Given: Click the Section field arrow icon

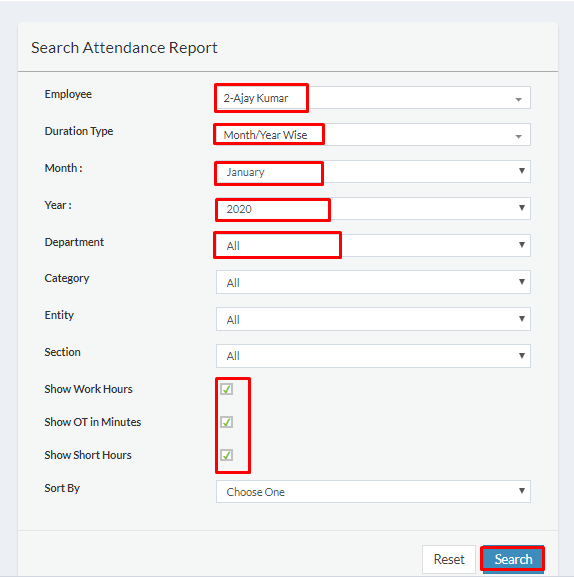Looking at the screenshot, I should [521, 355].
